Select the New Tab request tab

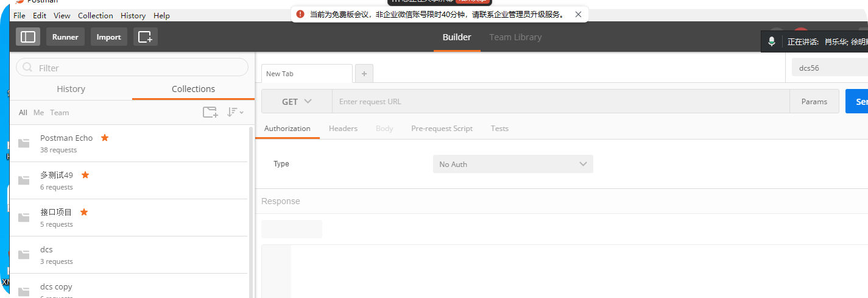[x=307, y=74]
